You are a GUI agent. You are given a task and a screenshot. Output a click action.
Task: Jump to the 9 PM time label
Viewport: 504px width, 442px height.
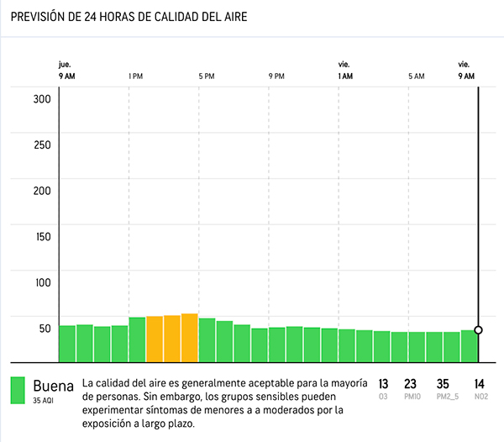[x=276, y=76]
